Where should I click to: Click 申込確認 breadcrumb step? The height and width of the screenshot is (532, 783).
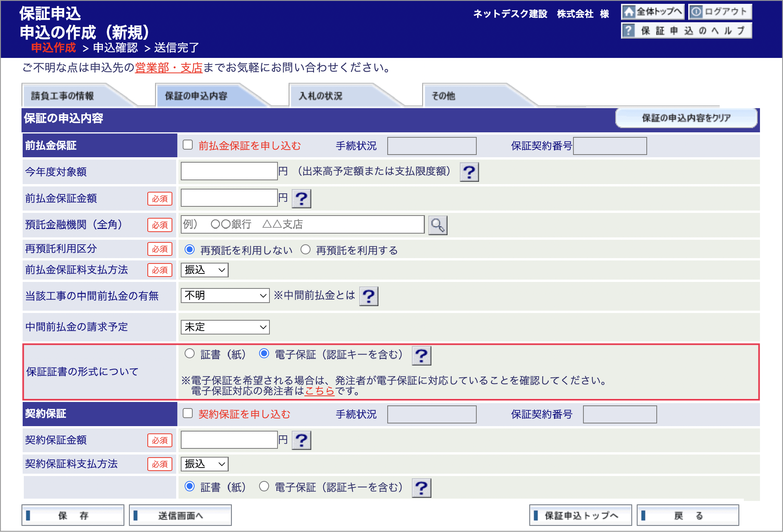pos(115,48)
